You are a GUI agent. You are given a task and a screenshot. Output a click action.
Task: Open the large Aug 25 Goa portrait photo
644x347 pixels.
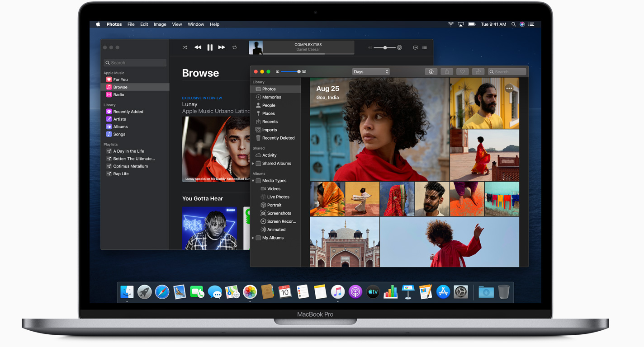379,129
